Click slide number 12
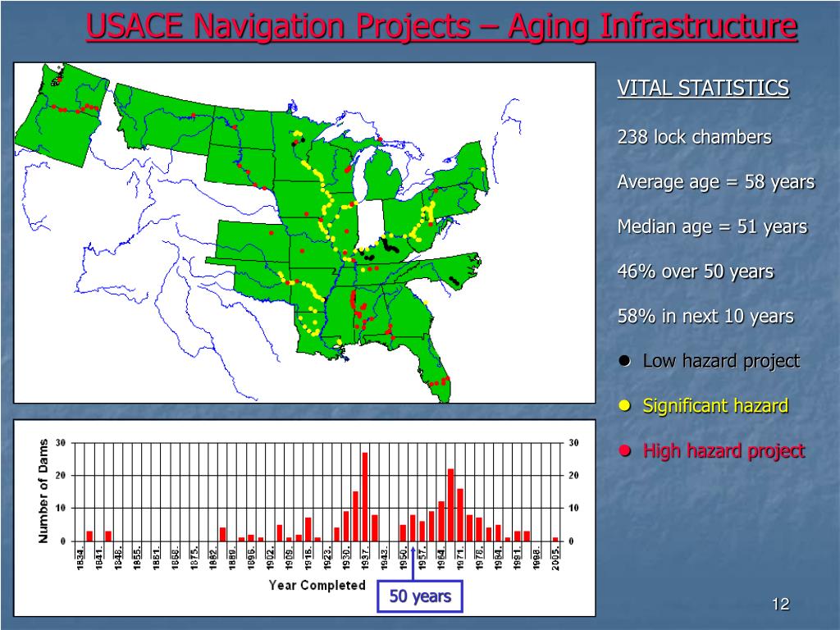Screen dimensions: 840x630 pos(781,605)
